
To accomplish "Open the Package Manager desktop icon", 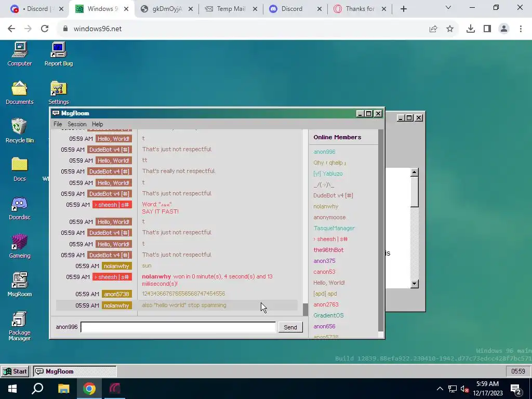I will tap(19, 326).
